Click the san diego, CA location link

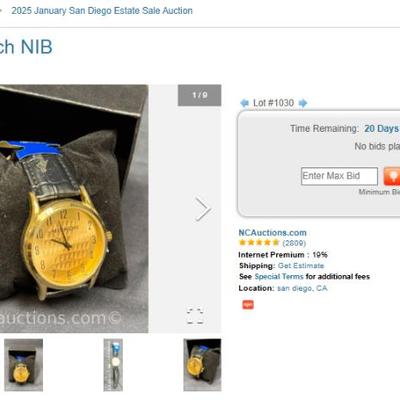click(x=302, y=288)
